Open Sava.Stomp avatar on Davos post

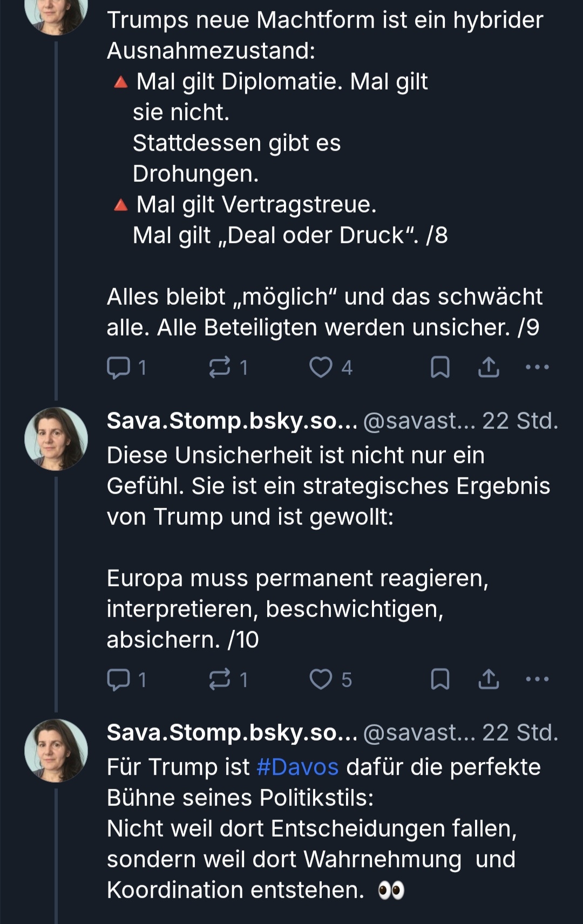pyautogui.click(x=56, y=750)
